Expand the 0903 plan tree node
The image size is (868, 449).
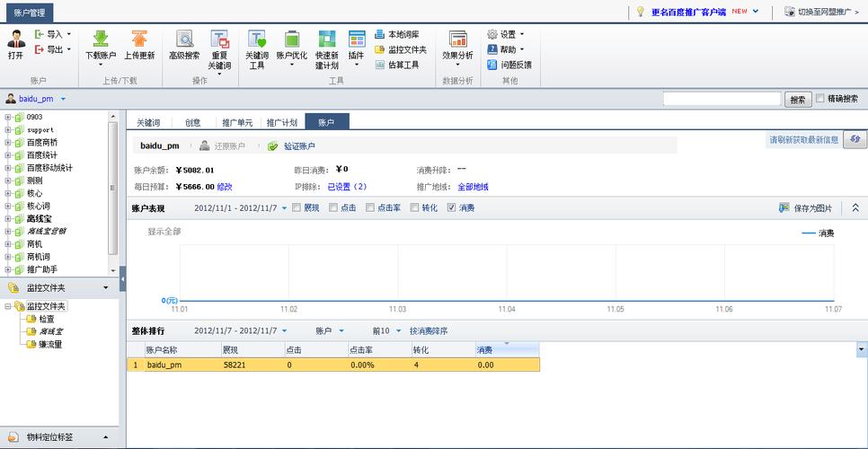8,118
